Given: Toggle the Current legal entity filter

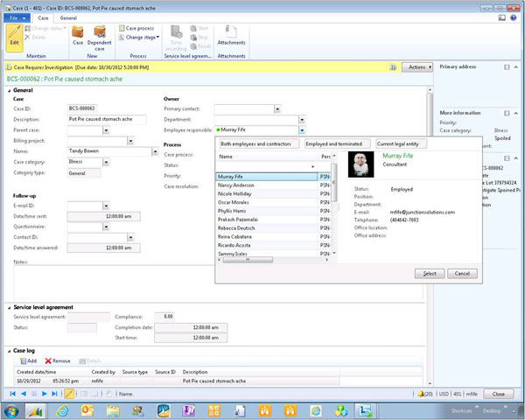Looking at the screenshot, I should [402, 143].
